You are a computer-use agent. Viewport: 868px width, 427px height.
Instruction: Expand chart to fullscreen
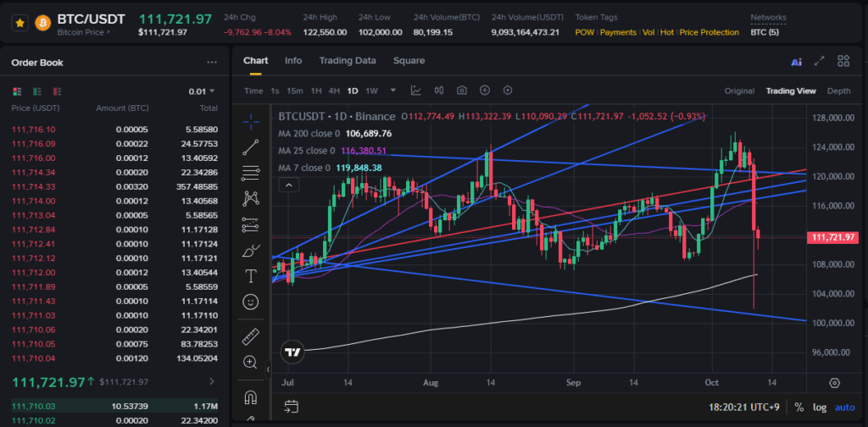coord(819,61)
